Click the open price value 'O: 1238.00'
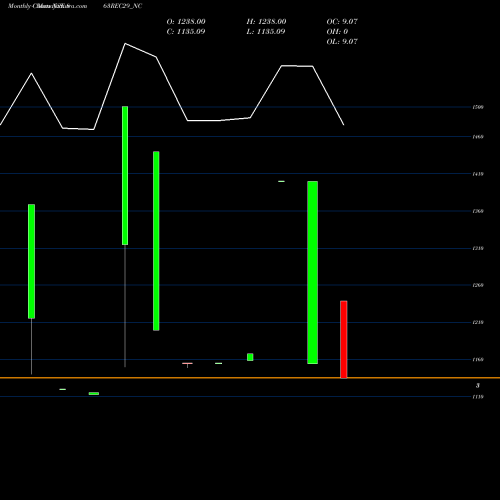The height and width of the screenshot is (500, 500). [x=186, y=21]
